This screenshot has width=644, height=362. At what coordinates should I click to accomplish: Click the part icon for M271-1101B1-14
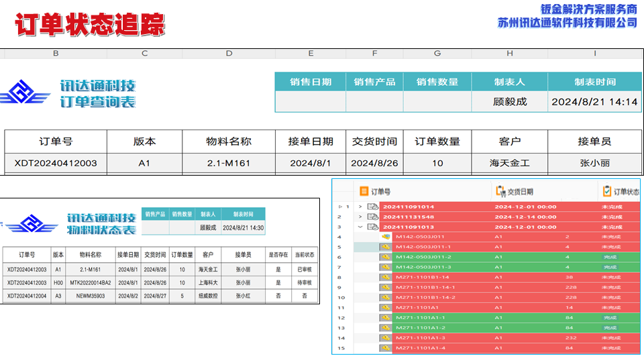pyautogui.click(x=386, y=277)
